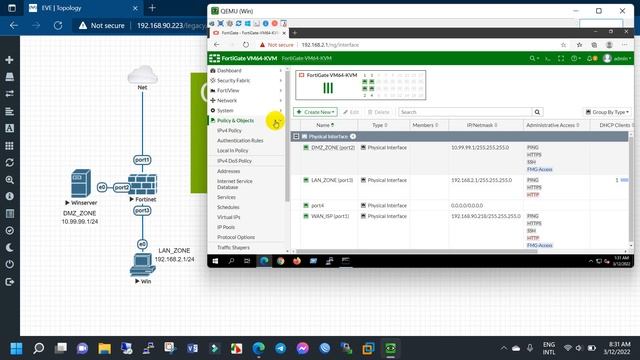
Task: Open the CLI console icon in FortiGate header
Action: [548, 59]
